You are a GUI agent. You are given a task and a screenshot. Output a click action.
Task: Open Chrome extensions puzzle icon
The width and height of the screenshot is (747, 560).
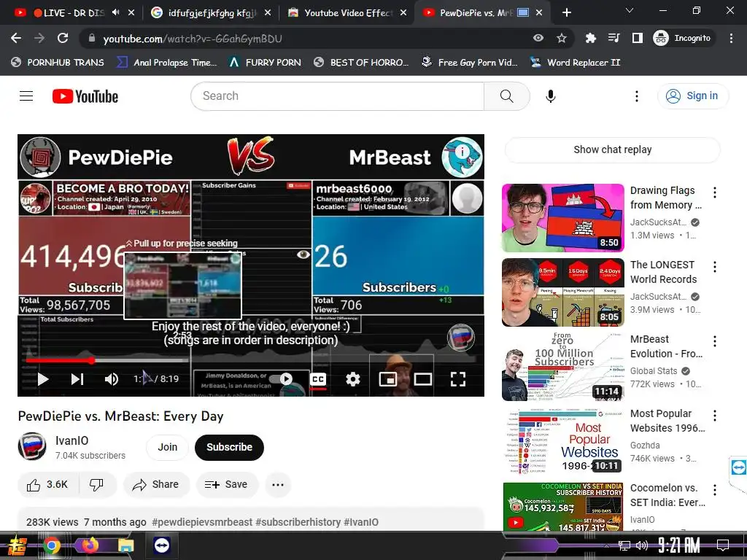tap(591, 38)
